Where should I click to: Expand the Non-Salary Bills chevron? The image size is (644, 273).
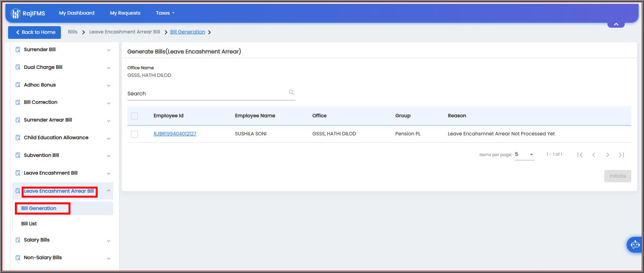(109, 258)
